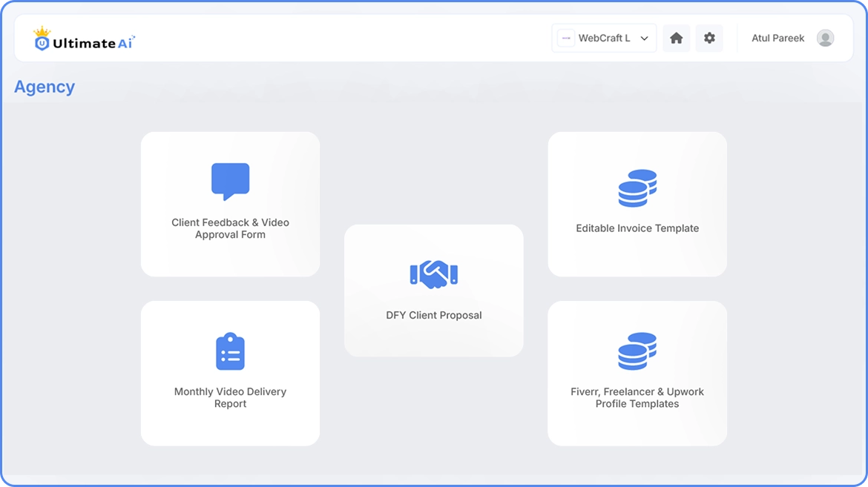Click the Atul Pareek username
868x487 pixels.
pyautogui.click(x=777, y=38)
